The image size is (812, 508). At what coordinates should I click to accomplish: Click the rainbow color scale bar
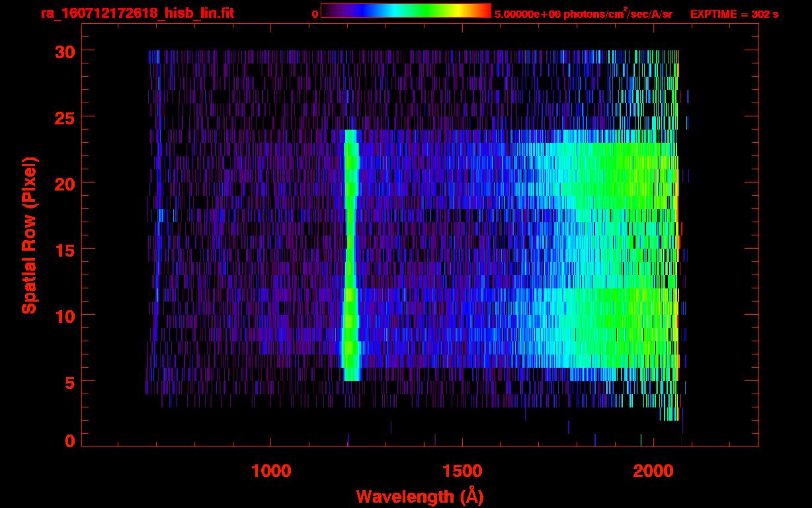coord(405,11)
